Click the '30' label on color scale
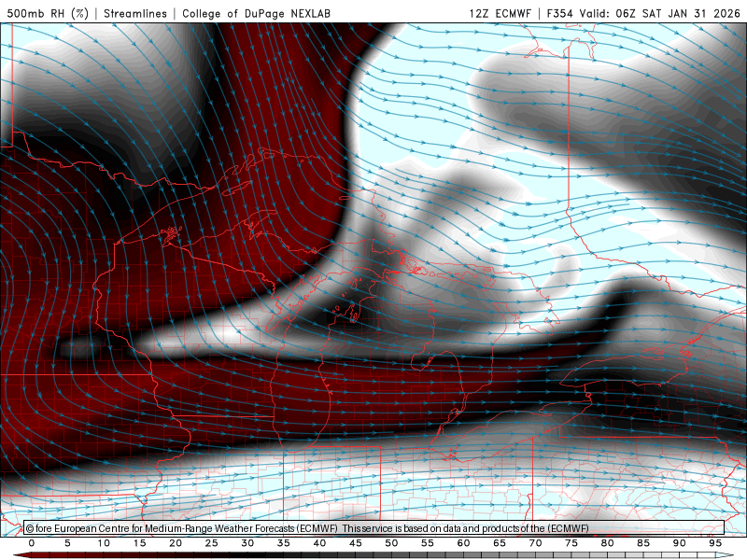 (x=247, y=543)
